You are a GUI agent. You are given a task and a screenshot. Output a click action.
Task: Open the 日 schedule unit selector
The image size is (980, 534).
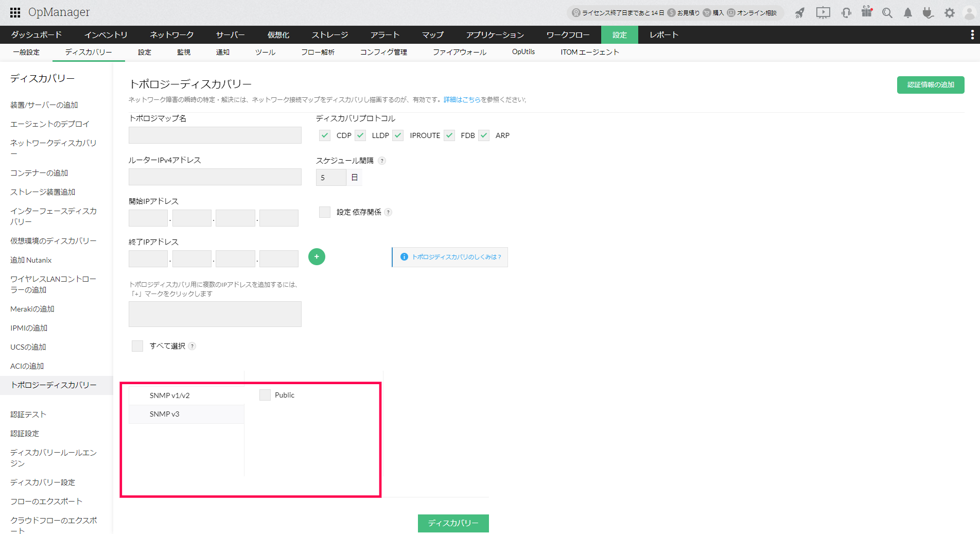355,178
